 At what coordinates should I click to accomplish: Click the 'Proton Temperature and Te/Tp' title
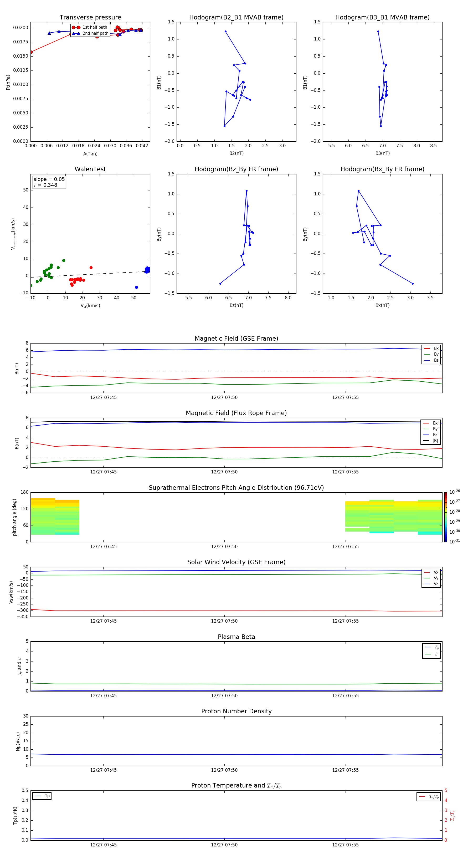[236, 786]
